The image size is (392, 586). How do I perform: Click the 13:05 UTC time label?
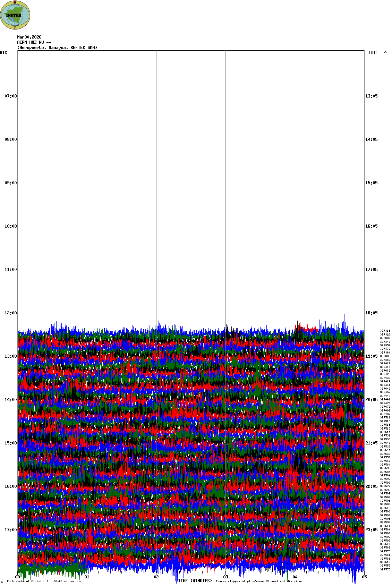tap(371, 96)
